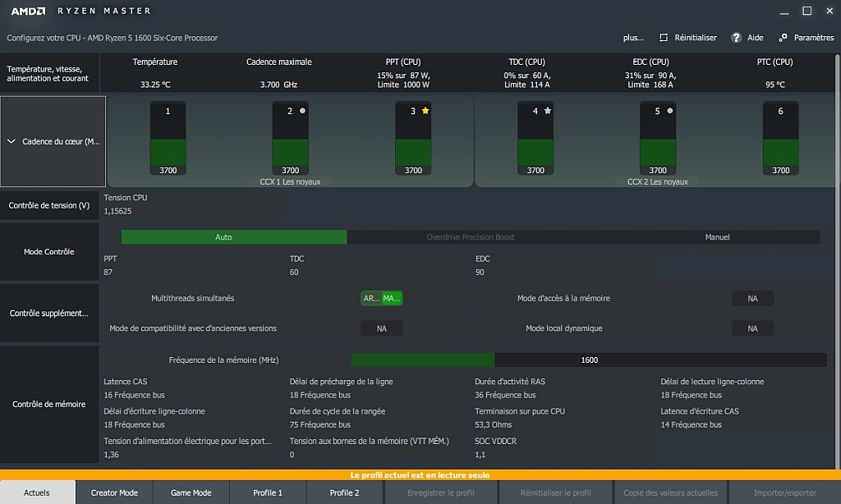Viewport: 841px width, 504px height.
Task: Click NA for Mode d'accès à la mémoire
Action: tap(752, 299)
